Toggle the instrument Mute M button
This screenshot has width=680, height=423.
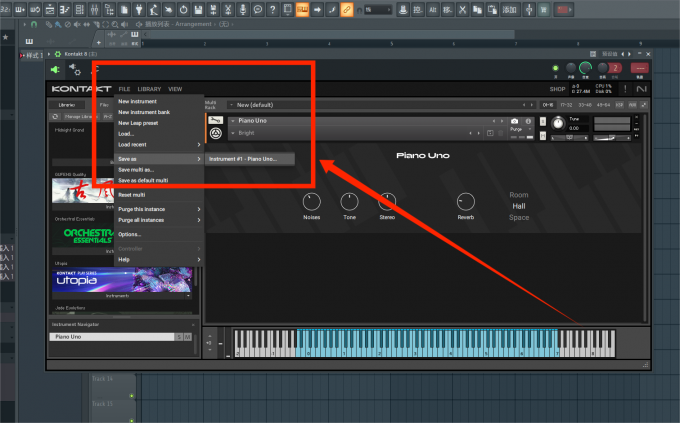[543, 136]
